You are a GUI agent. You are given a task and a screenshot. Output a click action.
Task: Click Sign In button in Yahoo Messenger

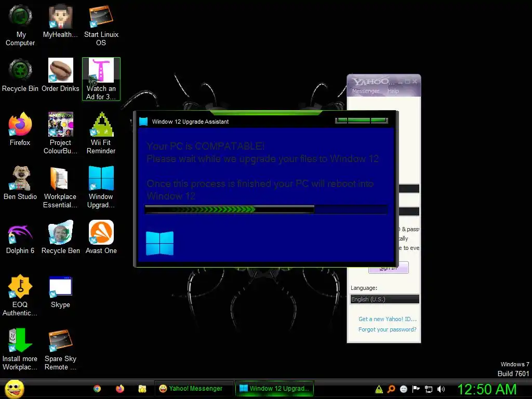click(x=389, y=269)
